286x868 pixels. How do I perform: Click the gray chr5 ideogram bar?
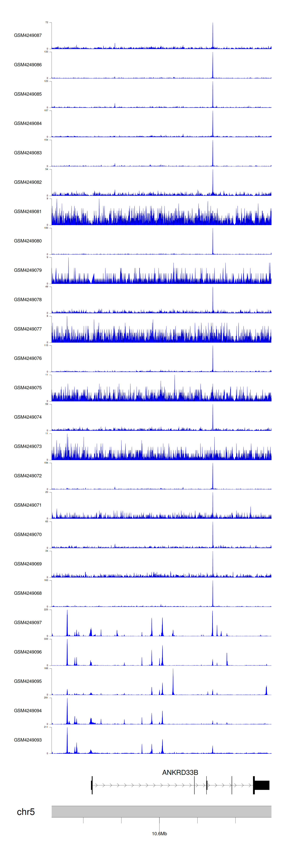161,811
